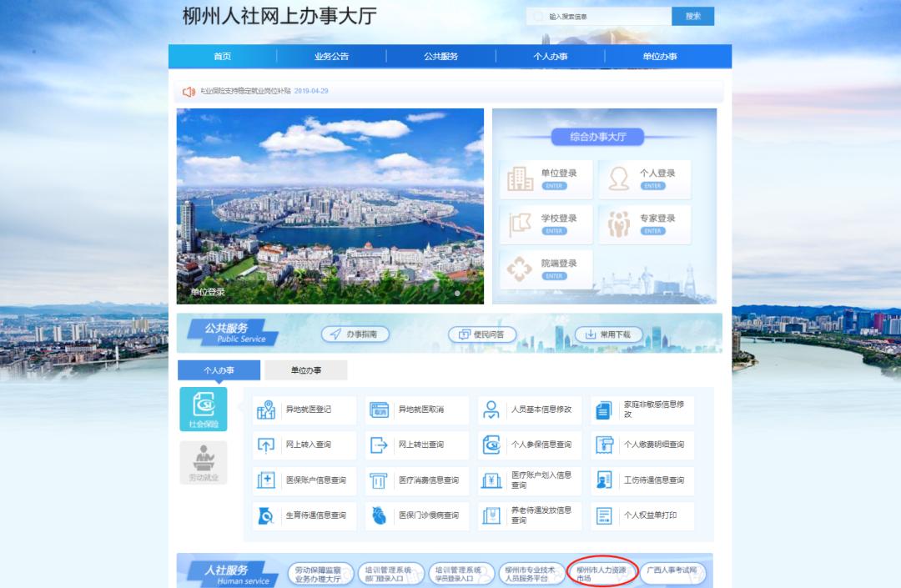Open 柳州市人力资源市场 circled link

[x=602, y=573]
